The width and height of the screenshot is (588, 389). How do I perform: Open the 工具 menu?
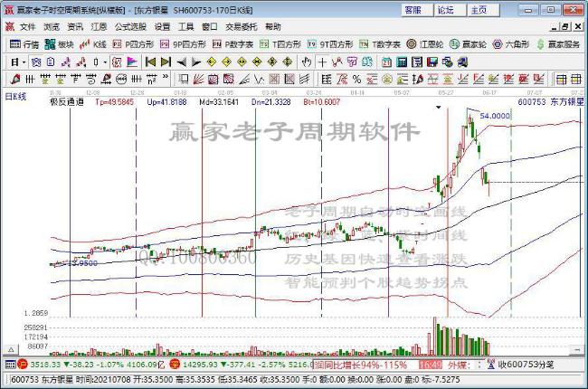coord(186,27)
